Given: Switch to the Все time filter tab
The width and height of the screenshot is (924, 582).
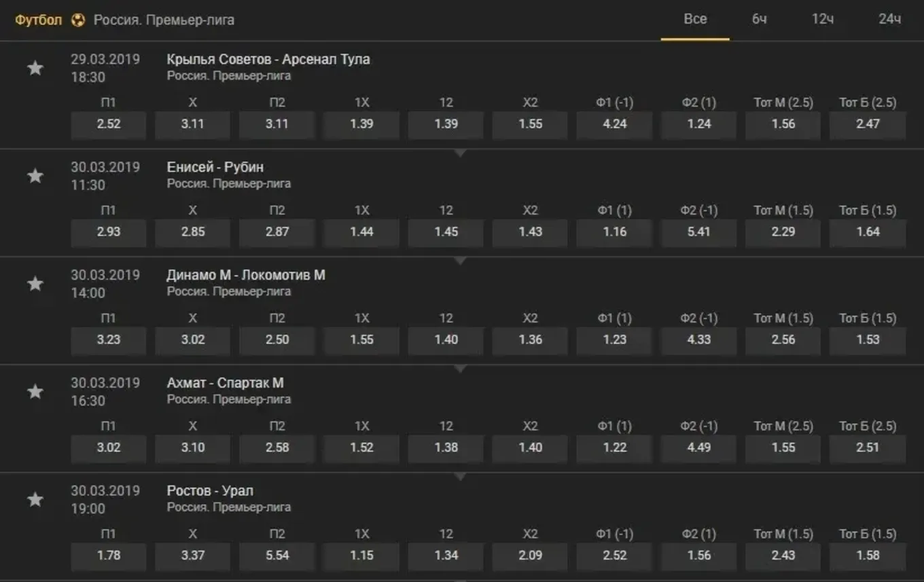Looking at the screenshot, I should point(695,20).
